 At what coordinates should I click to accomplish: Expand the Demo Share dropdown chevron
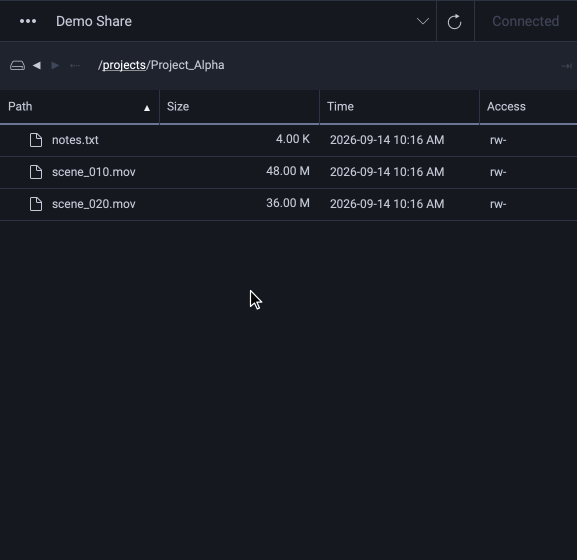point(423,21)
